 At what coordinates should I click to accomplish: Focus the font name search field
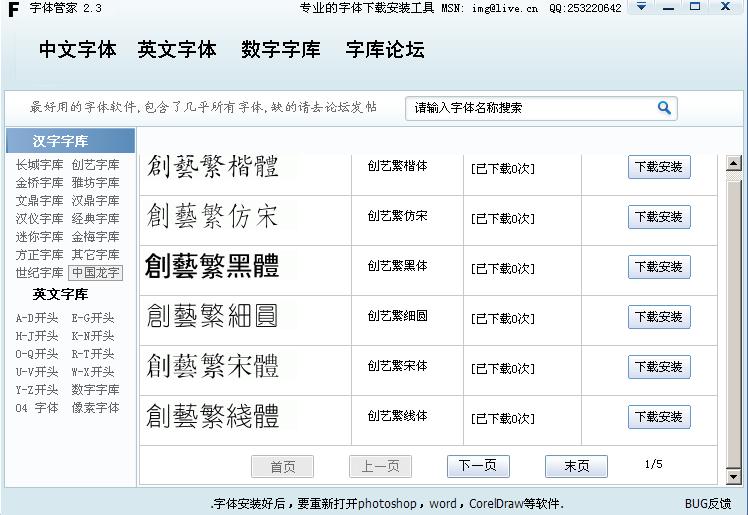point(530,108)
